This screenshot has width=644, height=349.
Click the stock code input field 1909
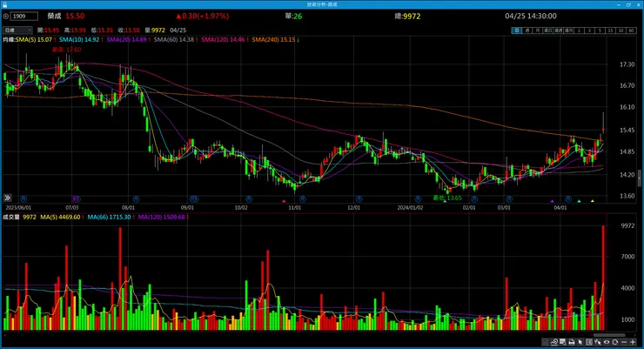click(23, 16)
